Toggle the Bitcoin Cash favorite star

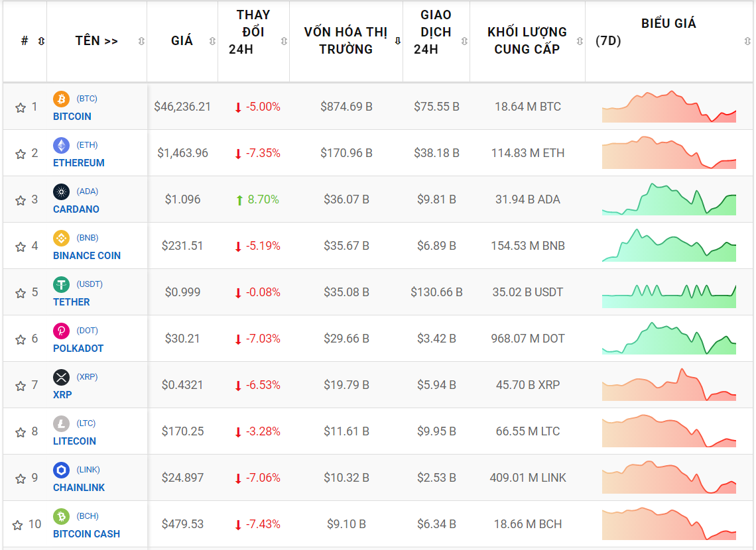click(x=17, y=525)
